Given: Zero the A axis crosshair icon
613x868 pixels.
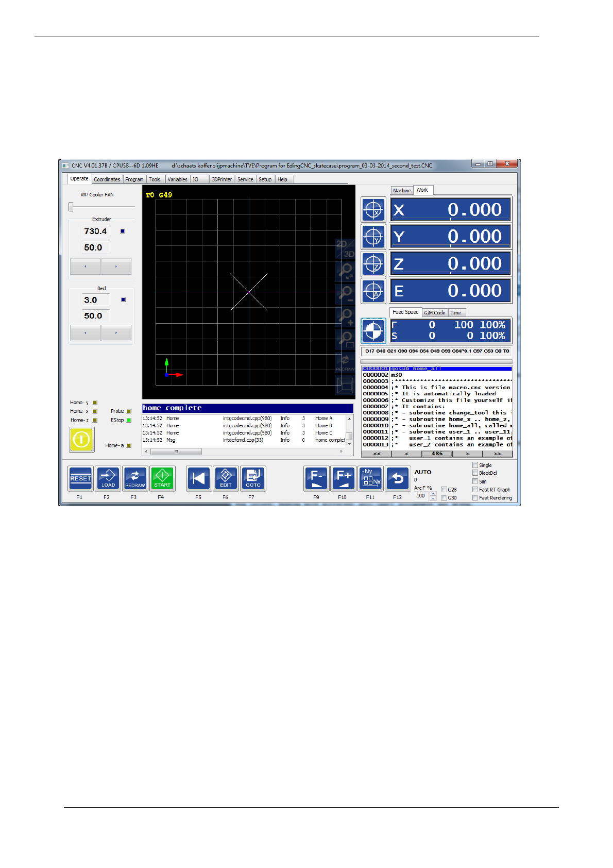Looking at the screenshot, I should point(373,291).
